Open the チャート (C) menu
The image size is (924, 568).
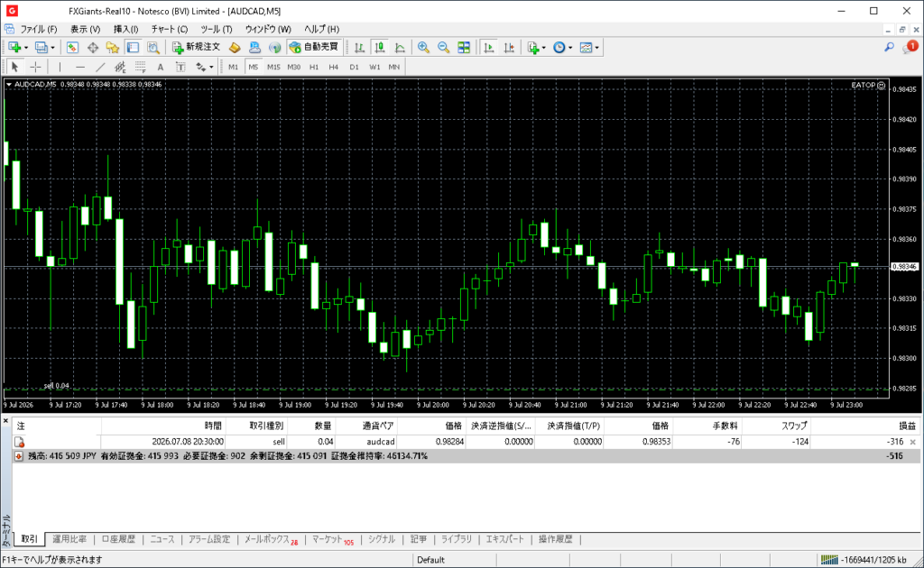[169, 29]
